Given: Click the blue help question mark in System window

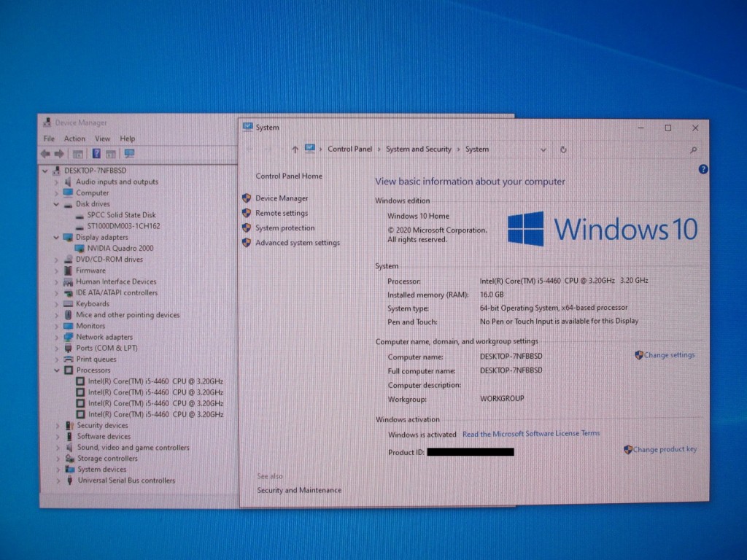Looking at the screenshot, I should 703,169.
